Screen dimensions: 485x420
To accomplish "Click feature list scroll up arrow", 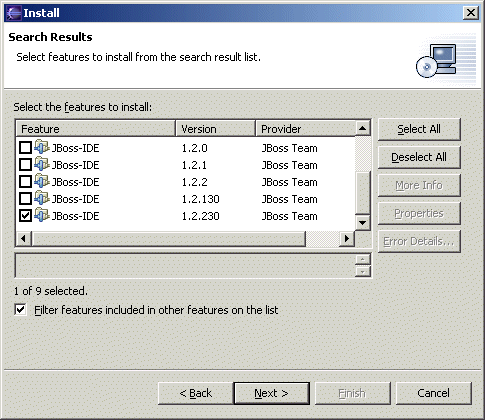I will 363,128.
